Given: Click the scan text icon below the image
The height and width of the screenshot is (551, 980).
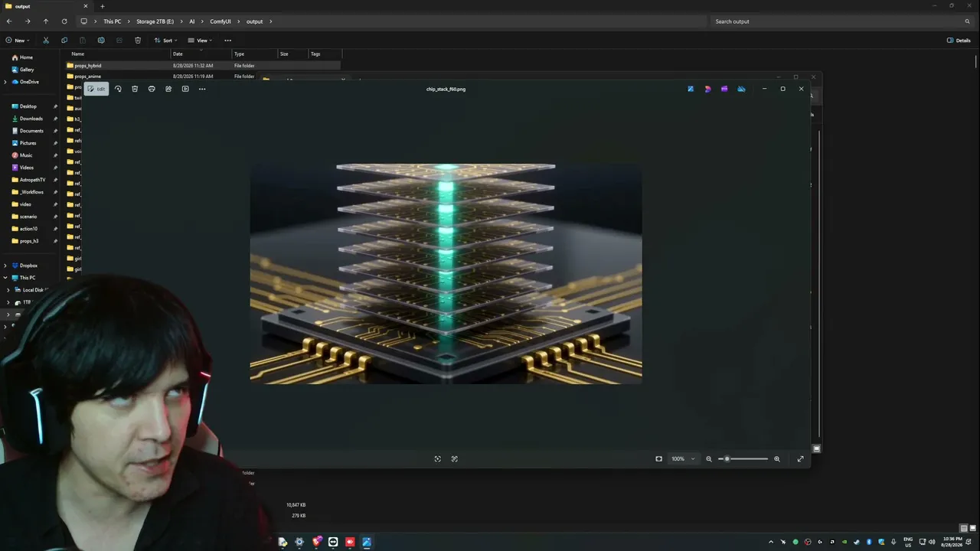Looking at the screenshot, I should [x=454, y=459].
